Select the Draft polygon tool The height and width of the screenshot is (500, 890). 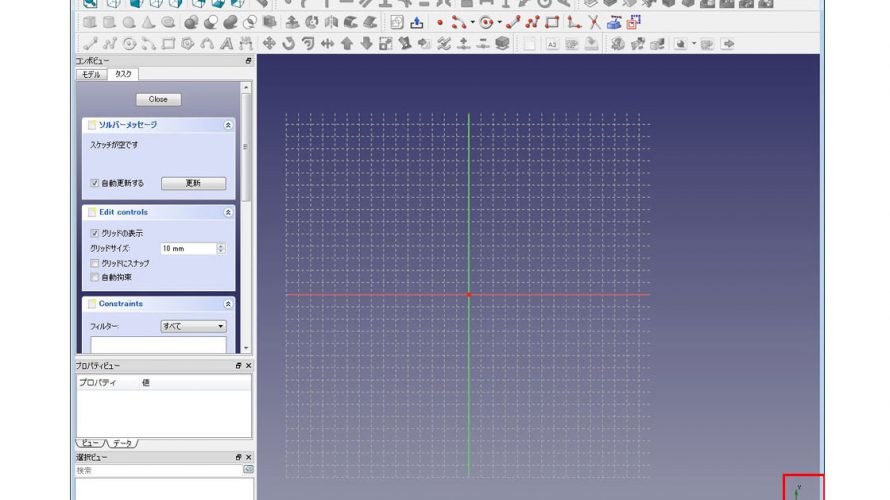[x=187, y=44]
